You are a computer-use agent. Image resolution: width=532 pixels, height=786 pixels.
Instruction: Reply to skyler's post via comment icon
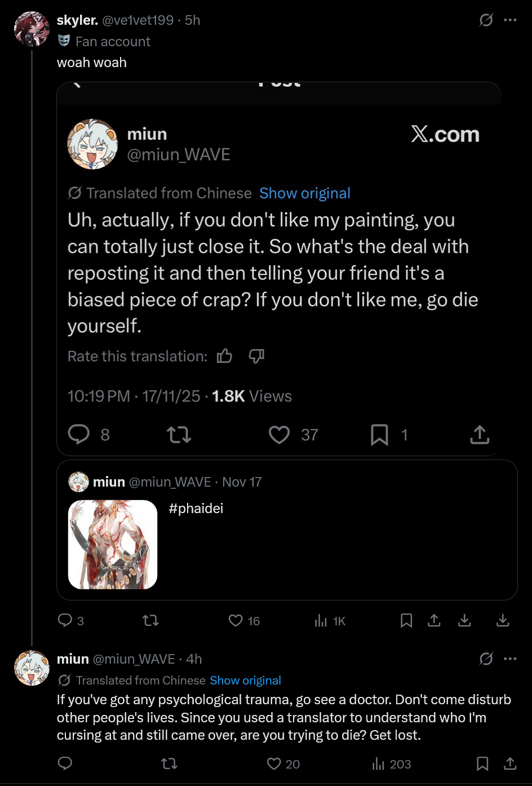[65, 621]
